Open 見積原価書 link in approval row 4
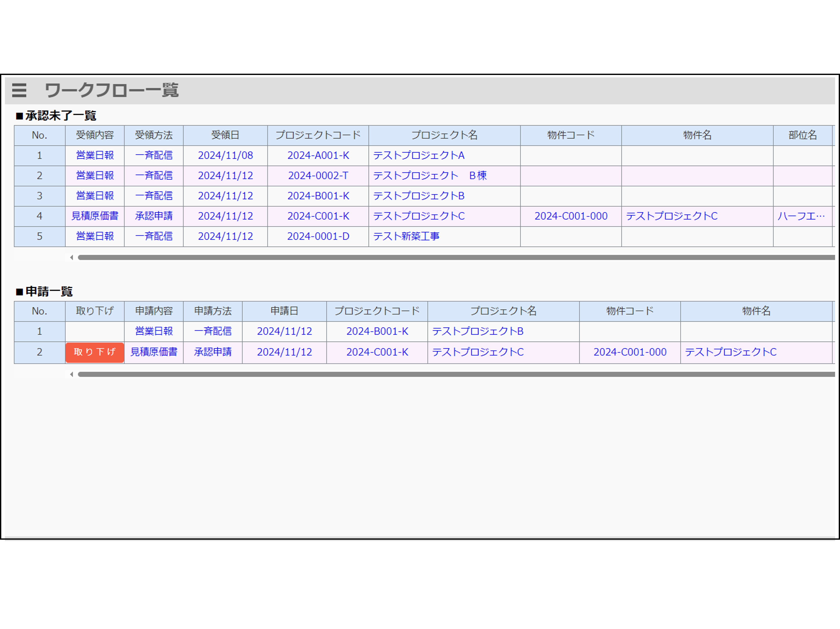 [95, 216]
